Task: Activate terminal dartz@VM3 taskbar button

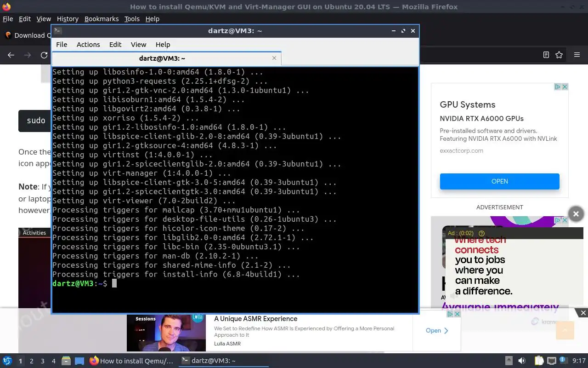Action: click(223, 361)
